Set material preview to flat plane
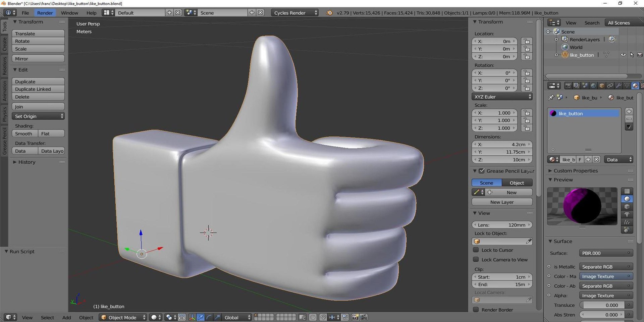The image size is (644, 322). (627, 191)
